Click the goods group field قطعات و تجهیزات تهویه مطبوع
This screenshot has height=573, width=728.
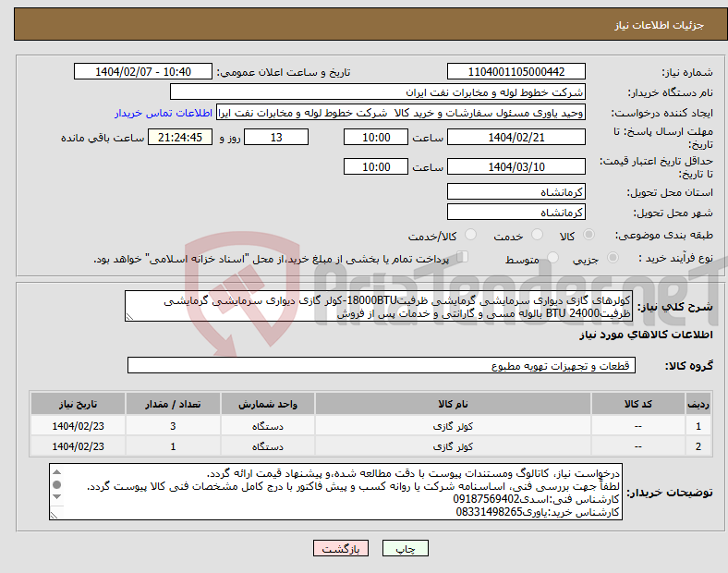click(382, 365)
